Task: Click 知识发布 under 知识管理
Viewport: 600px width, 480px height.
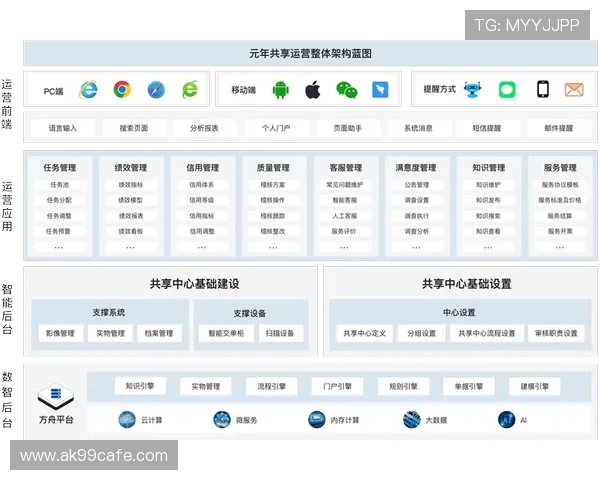Action: click(488, 200)
